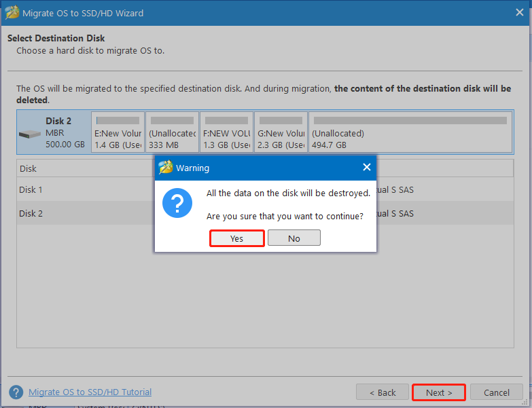Select the 333 MB Unallocated partition block
532x408 pixels.
[x=173, y=132]
